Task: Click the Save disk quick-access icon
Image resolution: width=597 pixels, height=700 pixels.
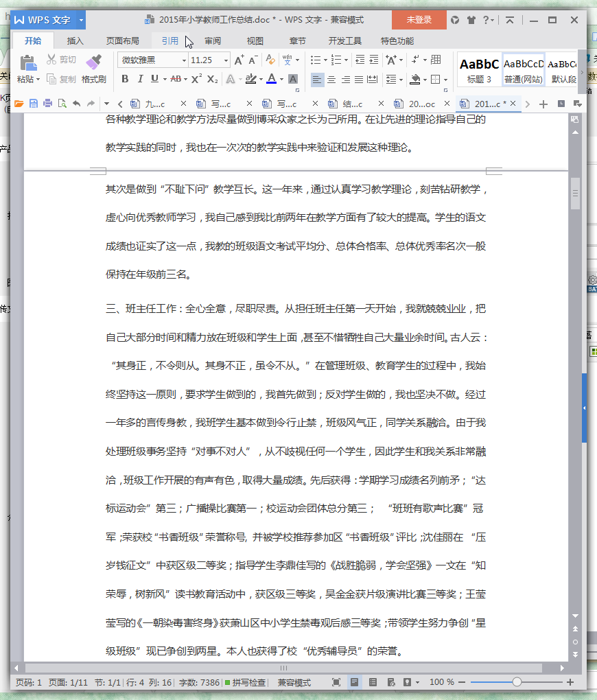Action: [x=34, y=104]
